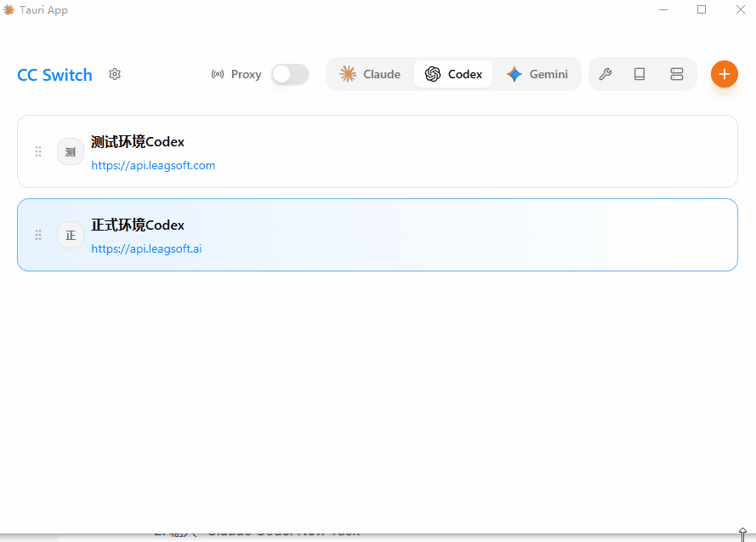
Task: Open the wrench configuration tool in the toolbar
Action: coord(605,74)
